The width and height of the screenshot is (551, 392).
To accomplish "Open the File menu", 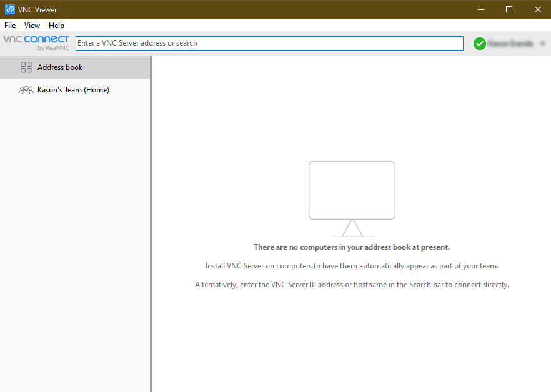I will pyautogui.click(x=10, y=26).
